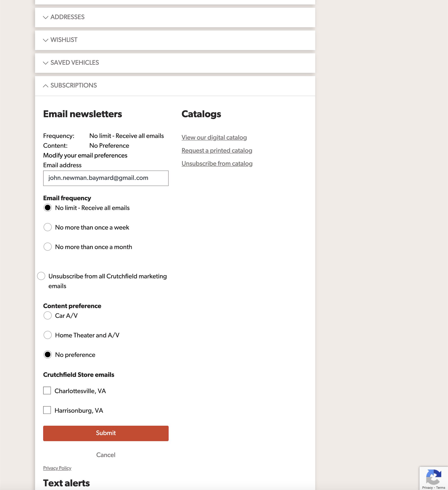Click Cancel below the Submit button
The height and width of the screenshot is (490, 448).
[x=106, y=455]
